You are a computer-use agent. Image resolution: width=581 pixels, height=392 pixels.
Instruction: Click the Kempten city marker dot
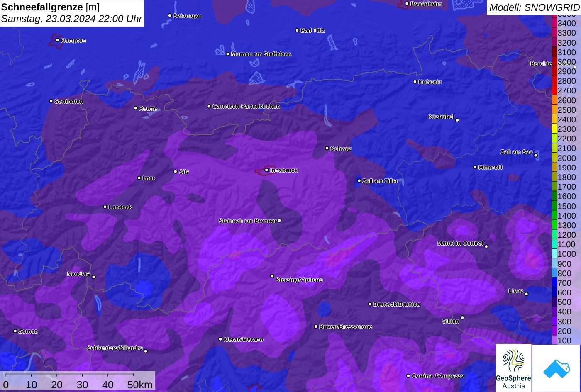pos(57,40)
